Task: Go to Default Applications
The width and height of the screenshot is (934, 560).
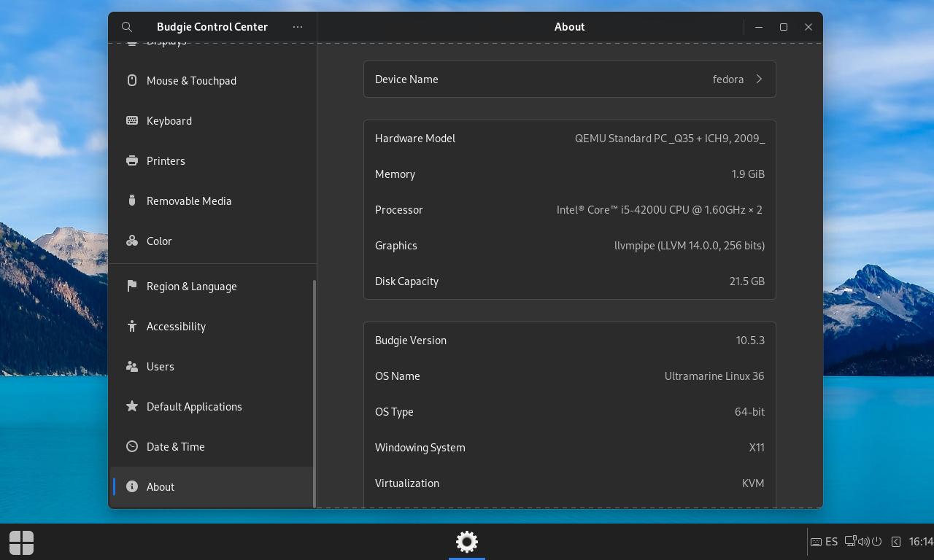Action: (212, 406)
